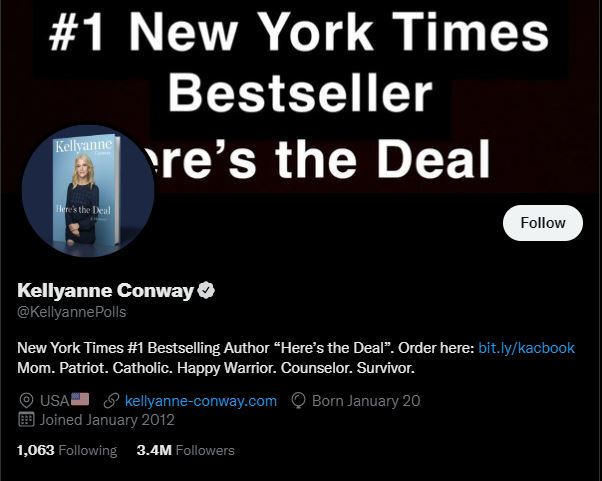Viewport: 602px width, 481px height.
Task: Click the Here's the Deal banner text
Action: coord(322,159)
